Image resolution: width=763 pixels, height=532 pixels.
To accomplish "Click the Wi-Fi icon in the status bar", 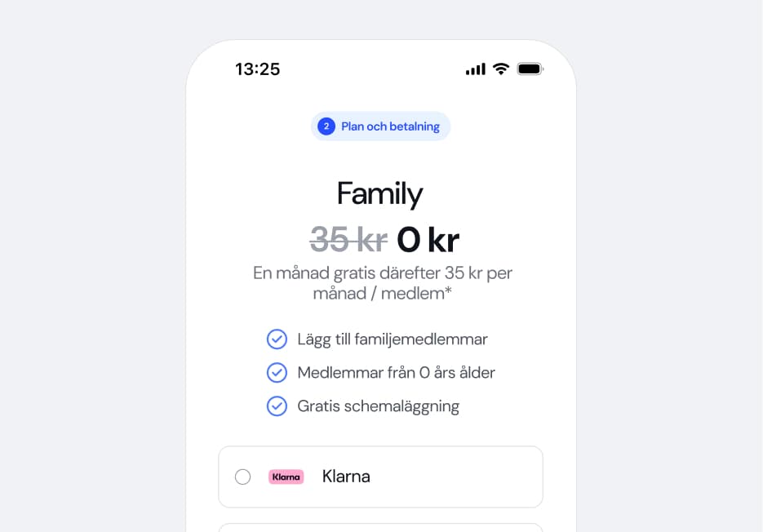I will pyautogui.click(x=500, y=69).
